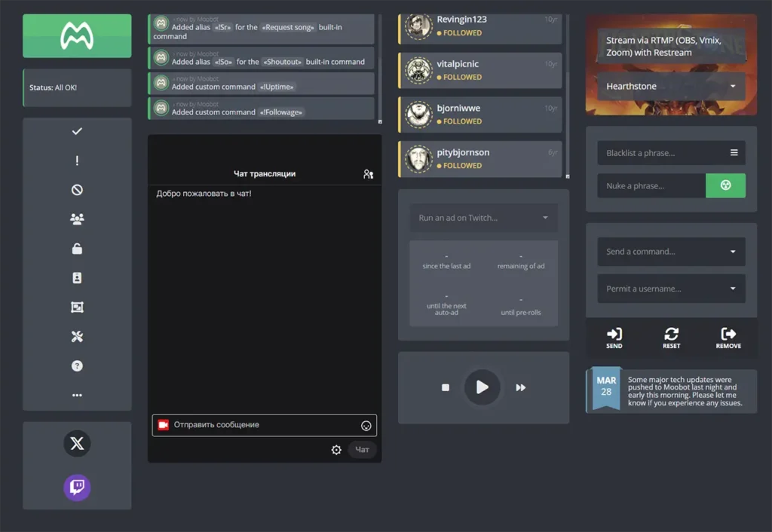Open the ellipsis overflow menu in the sidebar
772x532 pixels.
tap(77, 395)
